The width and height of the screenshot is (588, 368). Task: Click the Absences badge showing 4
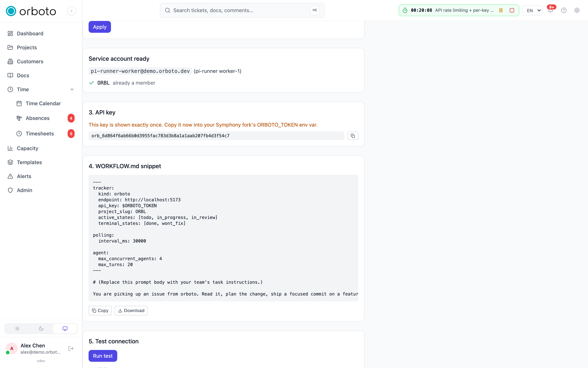point(71,118)
